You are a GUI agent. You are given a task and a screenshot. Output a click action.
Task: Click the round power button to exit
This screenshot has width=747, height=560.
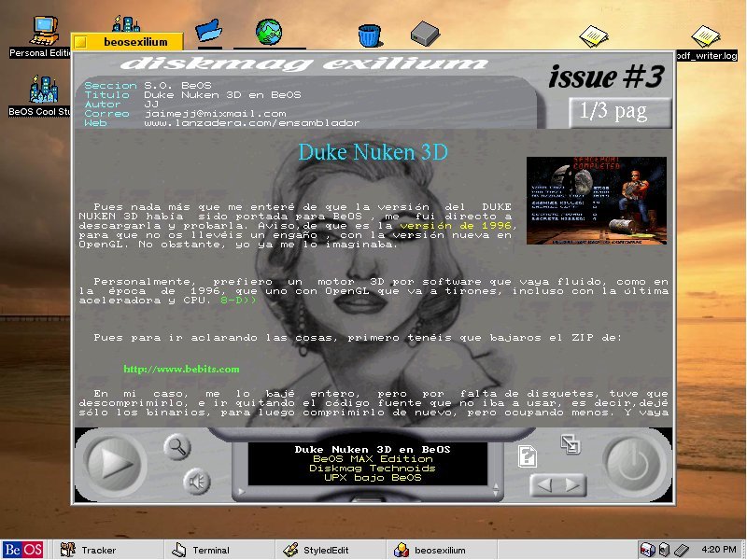(x=634, y=462)
